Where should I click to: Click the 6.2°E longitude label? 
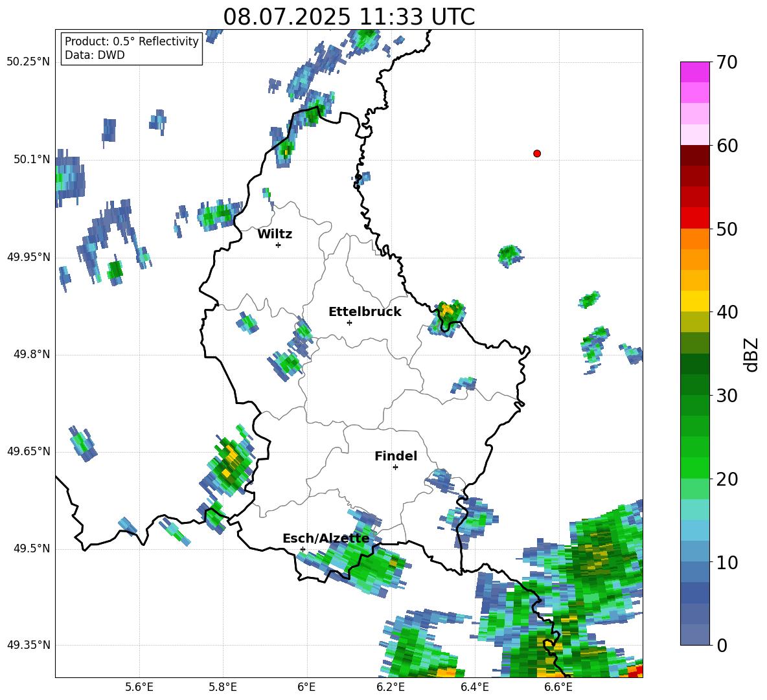tap(391, 687)
